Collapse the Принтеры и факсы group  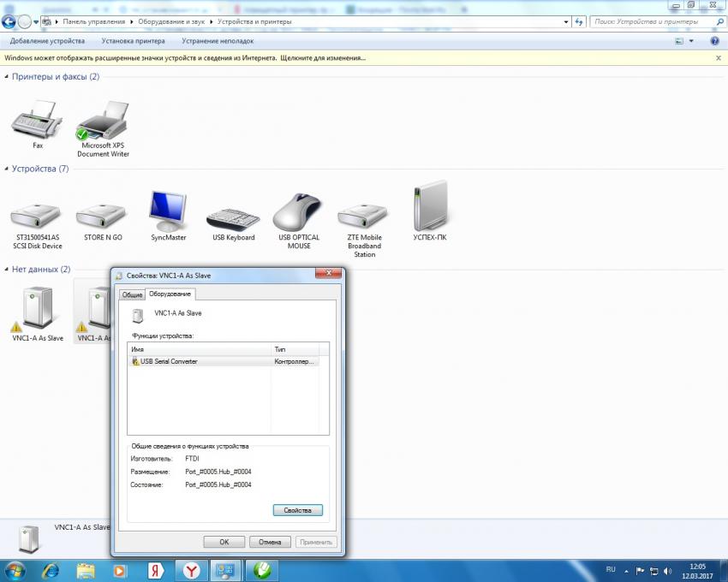pos(7,77)
